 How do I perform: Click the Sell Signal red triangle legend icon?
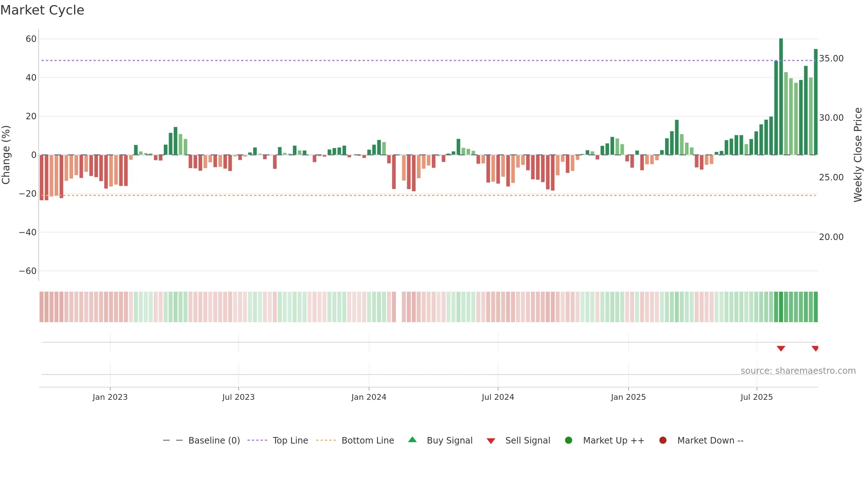pyautogui.click(x=491, y=441)
